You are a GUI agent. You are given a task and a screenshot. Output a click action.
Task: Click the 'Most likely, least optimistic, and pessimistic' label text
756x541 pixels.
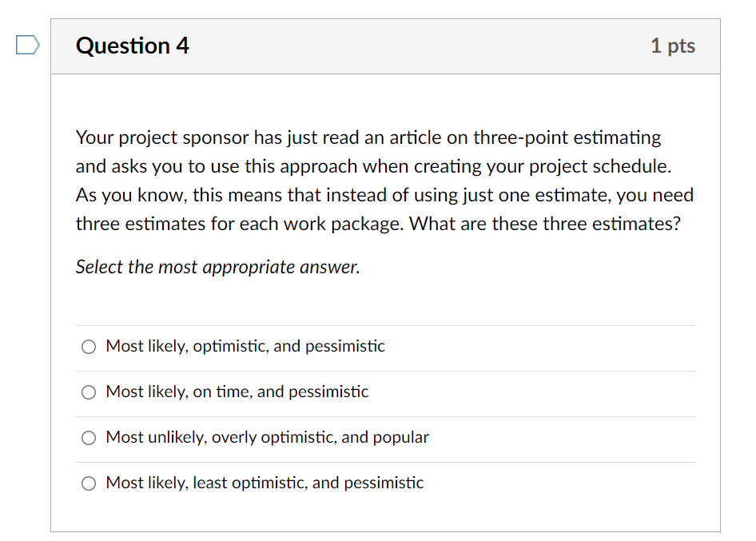coord(265,483)
